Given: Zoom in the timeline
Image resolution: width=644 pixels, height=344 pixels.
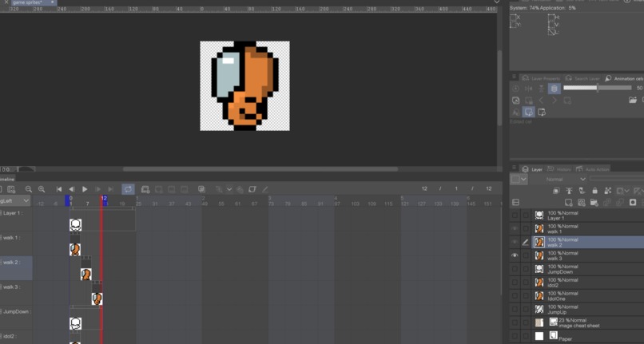Looking at the screenshot, I should pyautogui.click(x=42, y=189).
